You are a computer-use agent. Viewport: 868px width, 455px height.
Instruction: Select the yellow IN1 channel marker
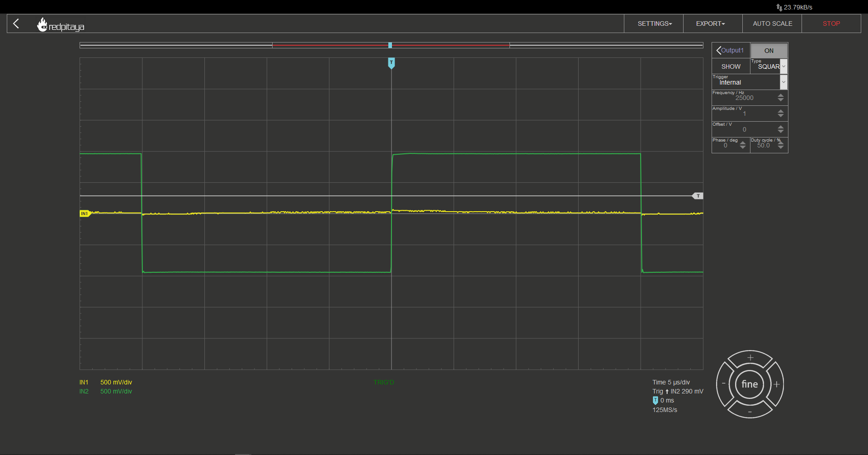[x=85, y=213]
